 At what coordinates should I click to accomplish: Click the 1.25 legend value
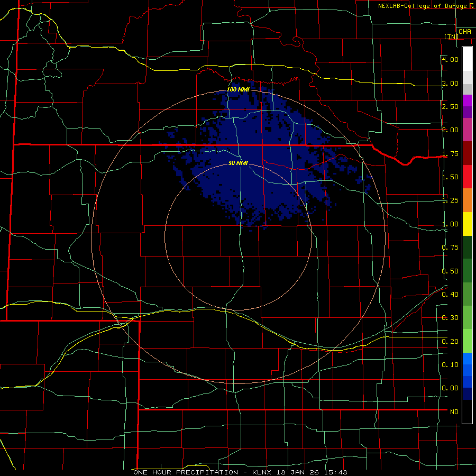pyautogui.click(x=450, y=200)
